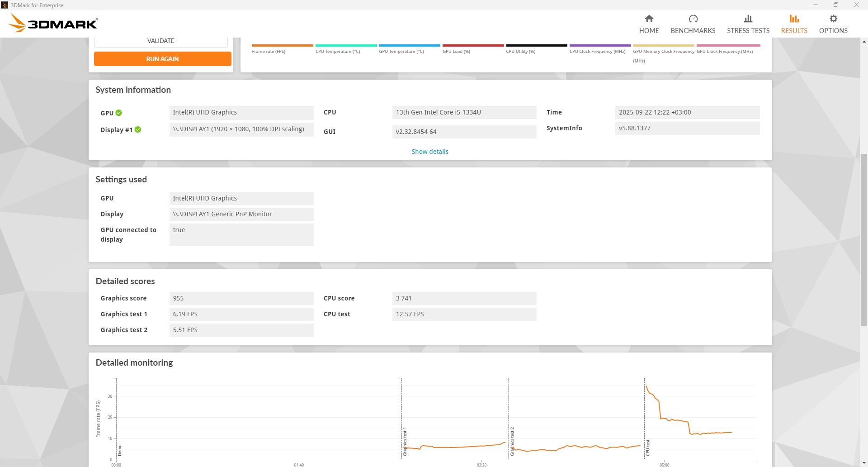
Task: Click the scrollbar down arrow
Action: (864, 463)
